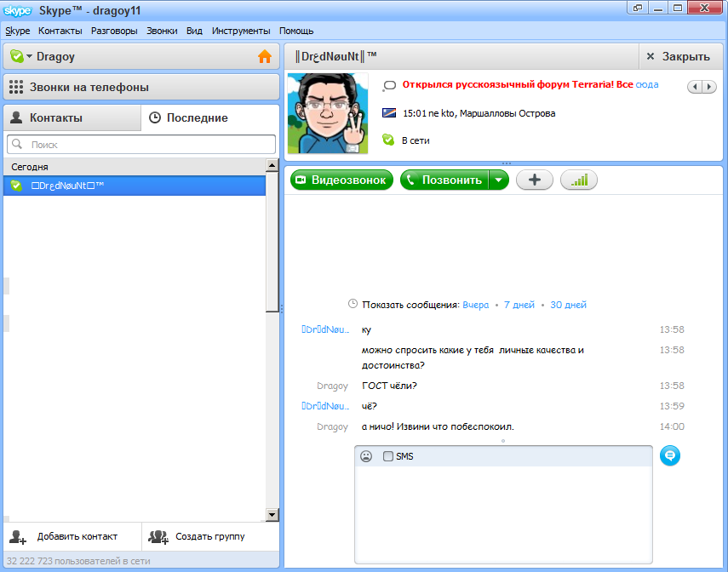The width and height of the screenshot is (728, 572).
Task: Click the dial pad grid icon
Action: click(x=16, y=87)
